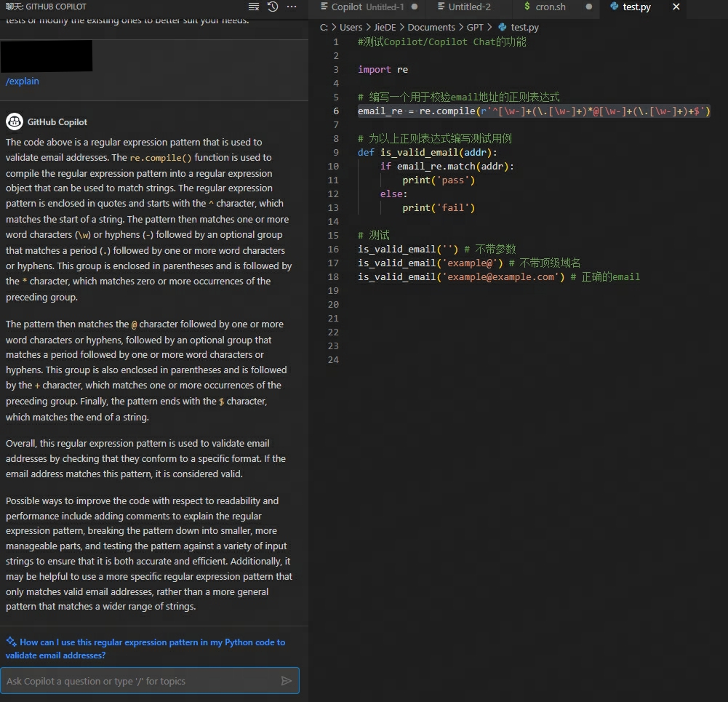Screen dimensions: 728x702
Task: Click the GitHub Copilot avatar icon
Action: click(16, 121)
